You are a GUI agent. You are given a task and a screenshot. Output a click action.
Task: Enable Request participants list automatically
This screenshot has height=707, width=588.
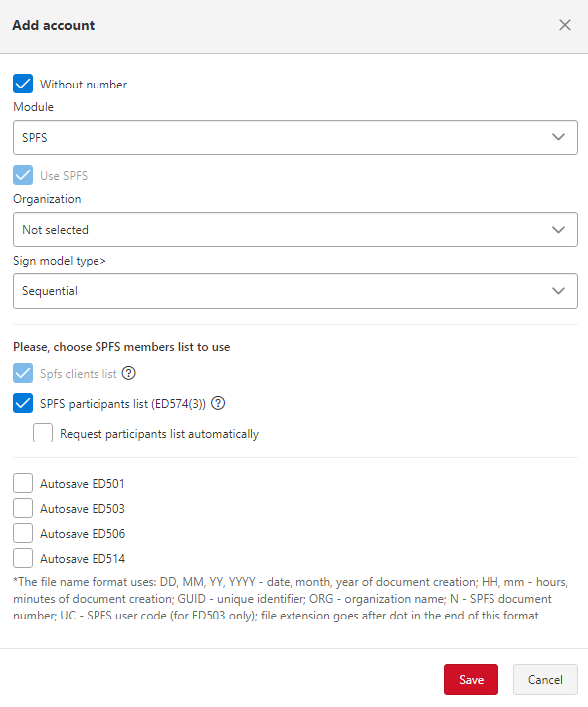coord(43,433)
